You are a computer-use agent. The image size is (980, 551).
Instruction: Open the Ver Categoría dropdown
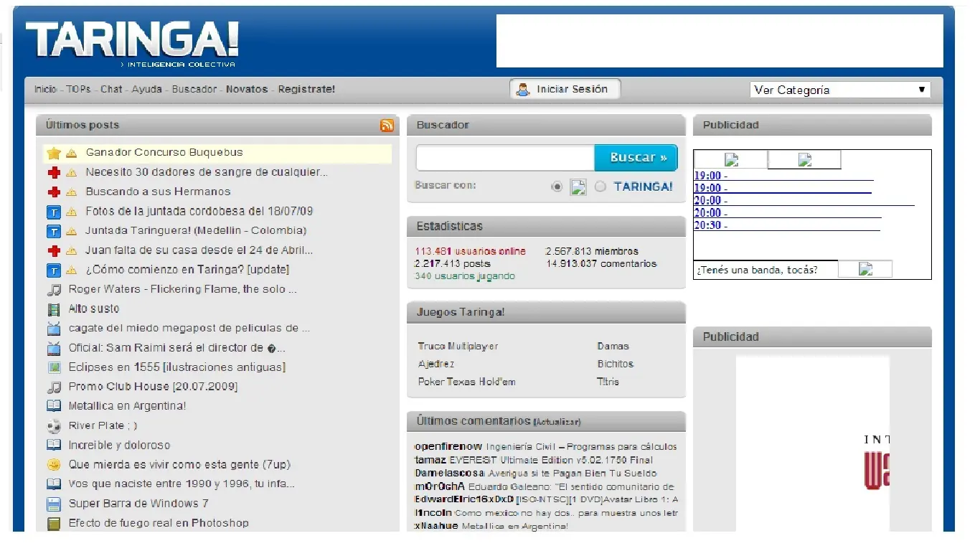pyautogui.click(x=840, y=90)
